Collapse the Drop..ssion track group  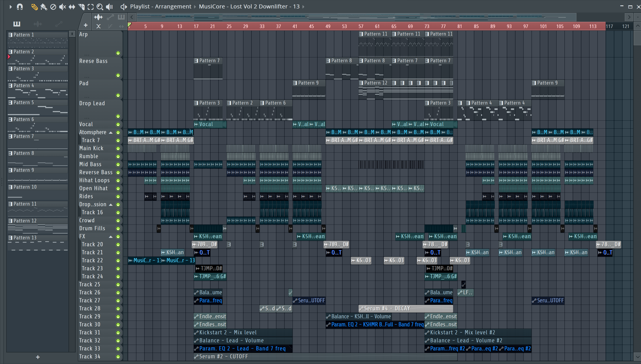click(110, 205)
